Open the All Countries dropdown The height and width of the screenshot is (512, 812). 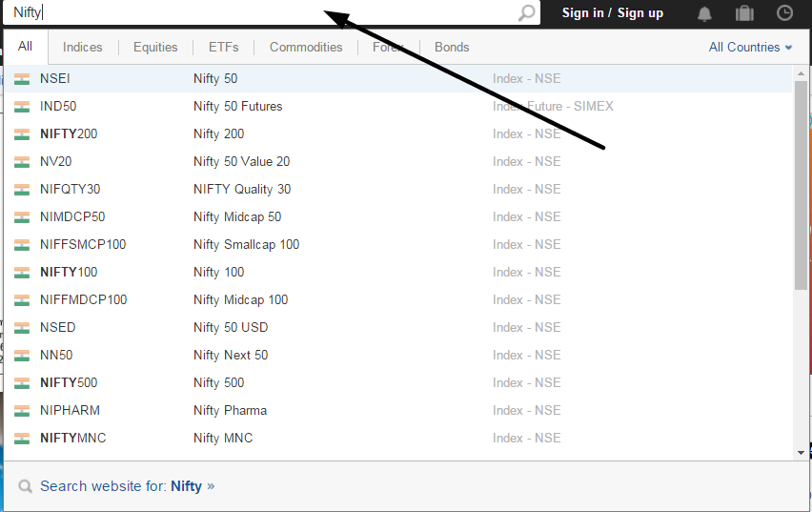pos(750,47)
